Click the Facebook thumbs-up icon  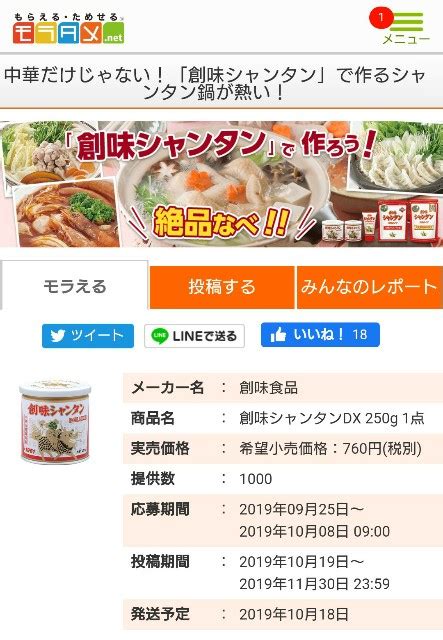(278, 335)
